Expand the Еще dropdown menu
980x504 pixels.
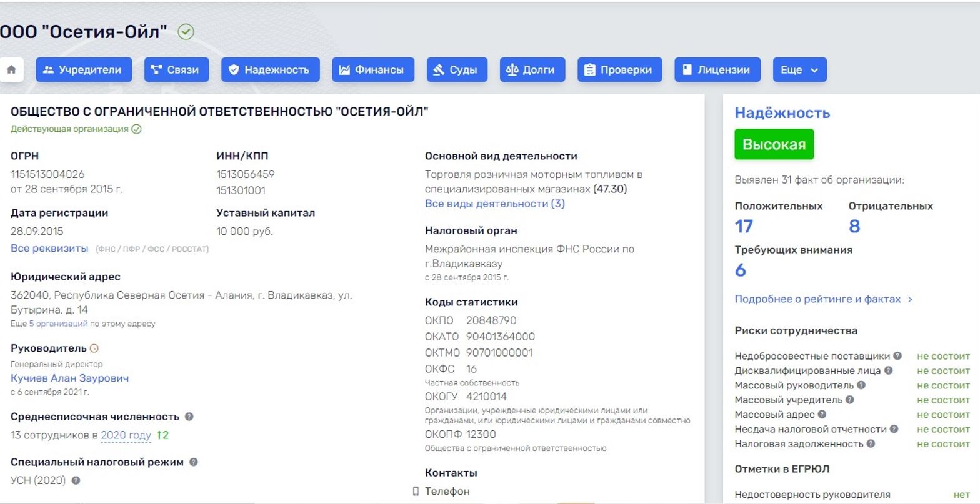click(x=799, y=70)
